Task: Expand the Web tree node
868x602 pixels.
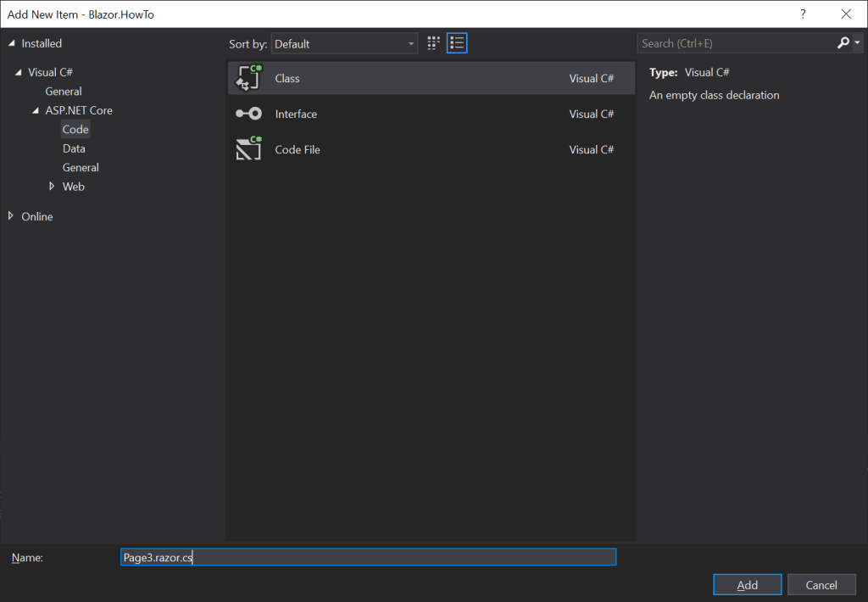Action: (52, 187)
